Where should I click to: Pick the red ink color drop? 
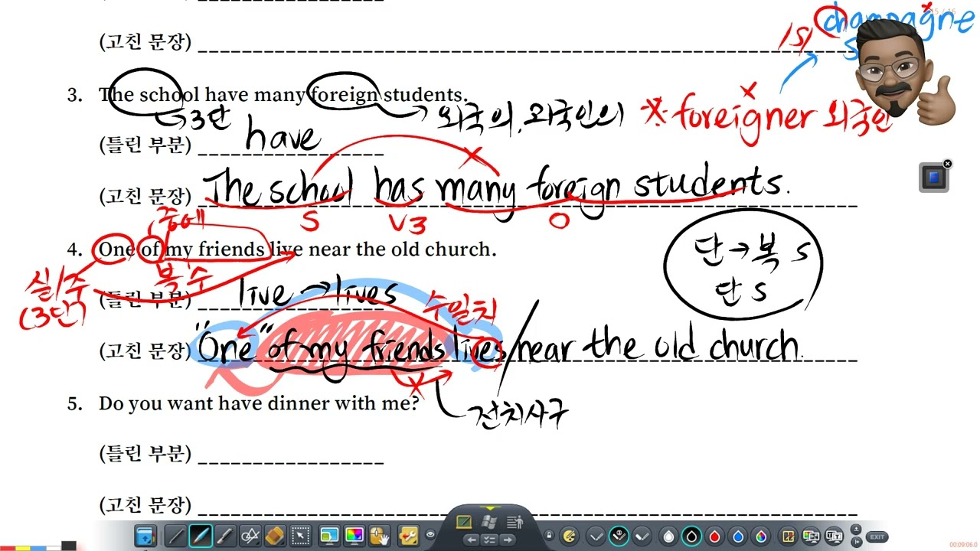714,536
